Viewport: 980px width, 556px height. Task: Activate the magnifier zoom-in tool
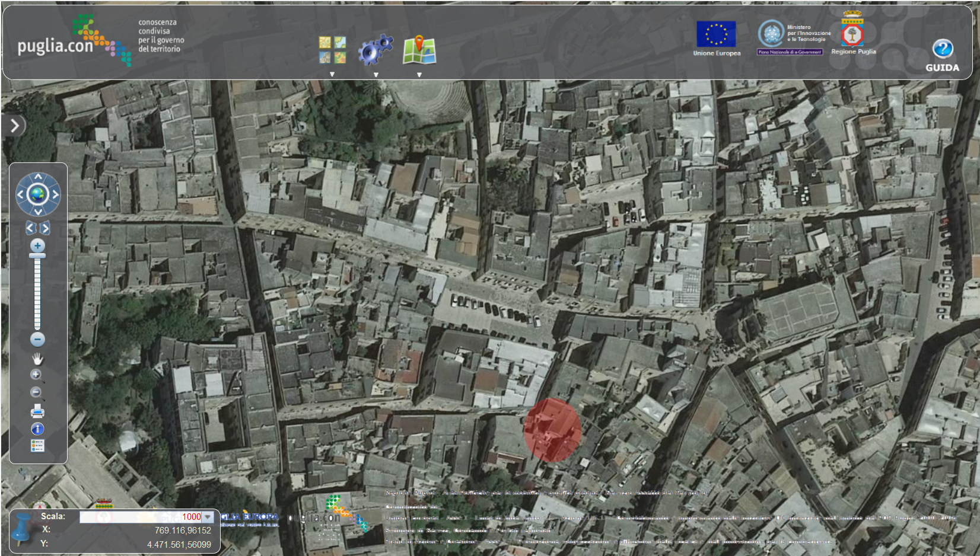(36, 375)
